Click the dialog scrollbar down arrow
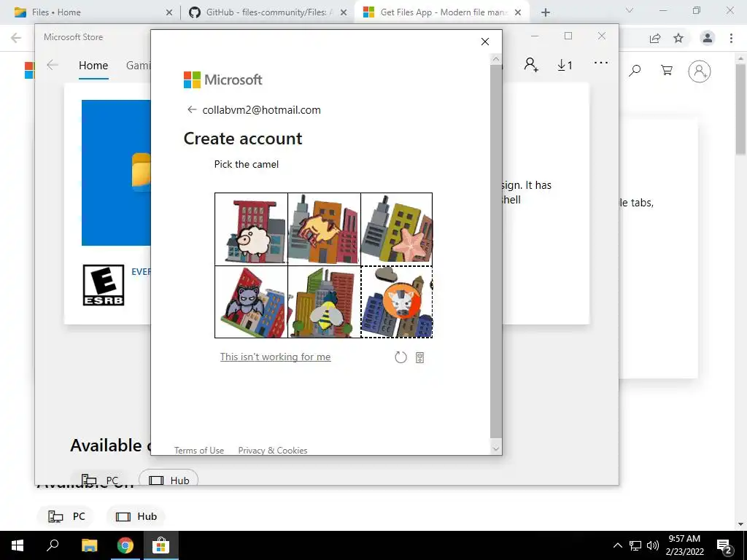This screenshot has width=747, height=560. pyautogui.click(x=496, y=448)
